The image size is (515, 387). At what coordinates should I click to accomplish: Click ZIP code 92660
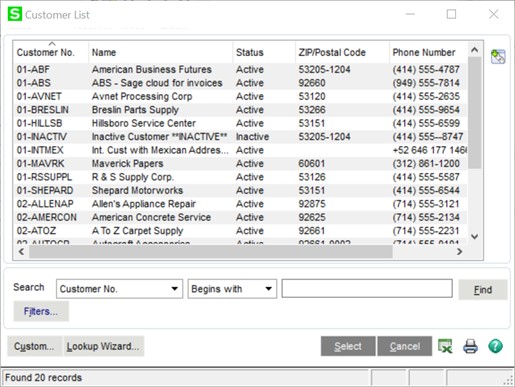coord(312,83)
